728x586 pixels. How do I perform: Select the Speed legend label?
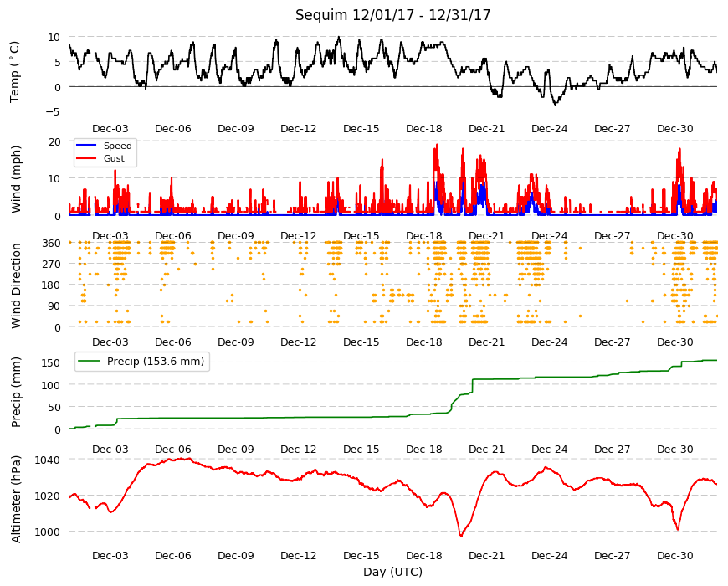117,146
